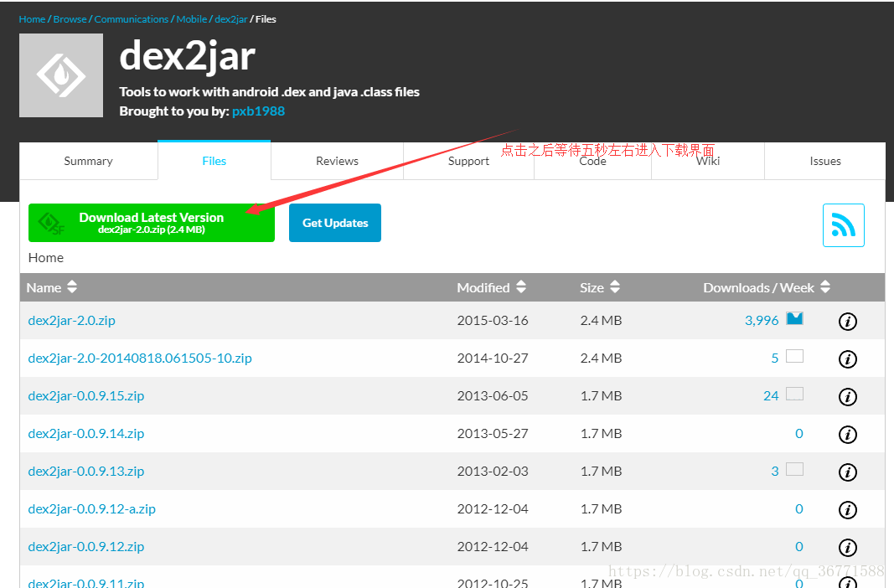Screen dimensions: 894x588
Task: Download dex2jar-0.0.9.12.zip link
Action: (86, 546)
